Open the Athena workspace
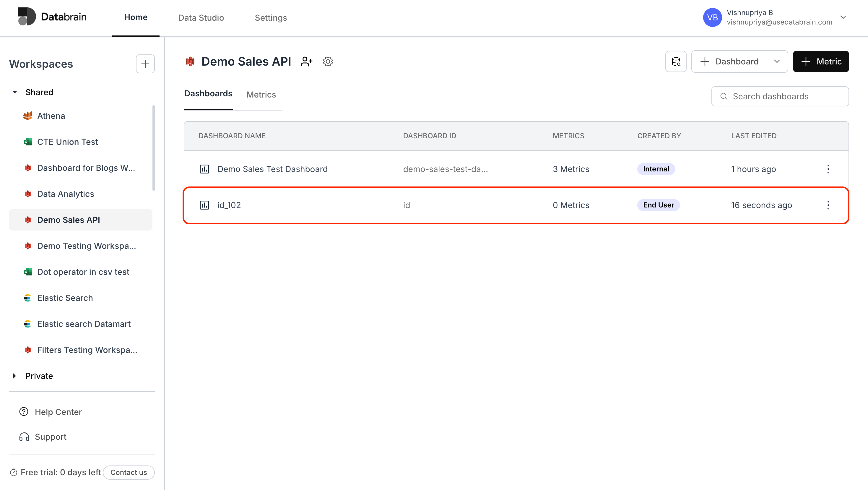 tap(51, 116)
